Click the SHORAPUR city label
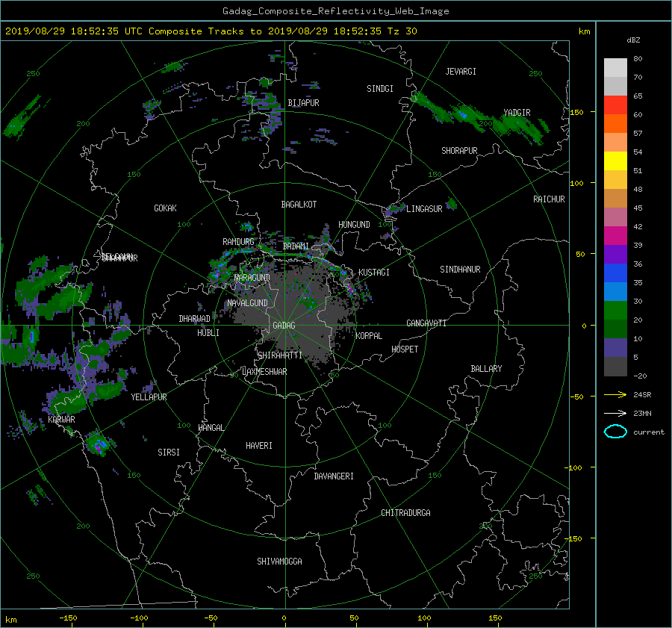The height and width of the screenshot is (628, 672). (459, 151)
